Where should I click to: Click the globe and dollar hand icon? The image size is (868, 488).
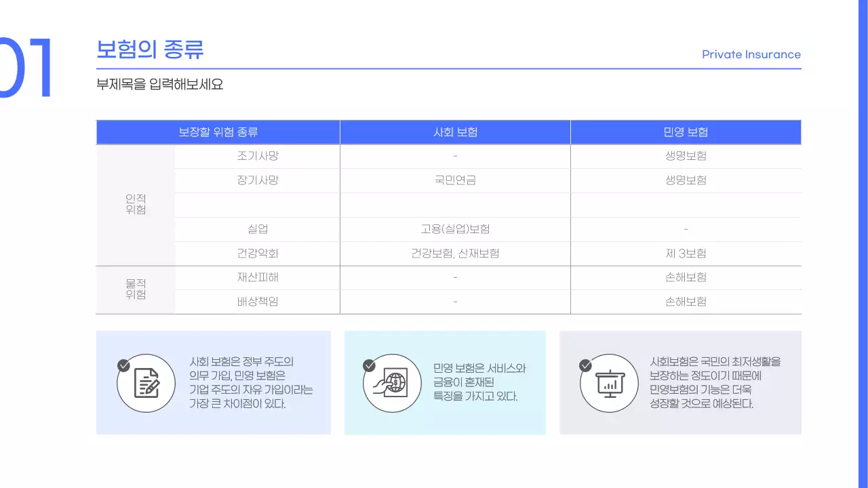pyautogui.click(x=393, y=383)
